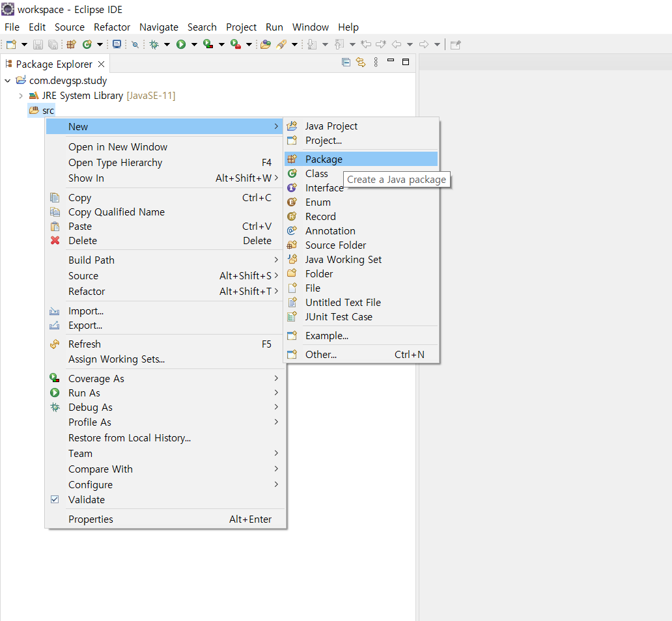This screenshot has width=672, height=621.
Task: Click the Run Last Tool icon
Action: click(x=236, y=44)
